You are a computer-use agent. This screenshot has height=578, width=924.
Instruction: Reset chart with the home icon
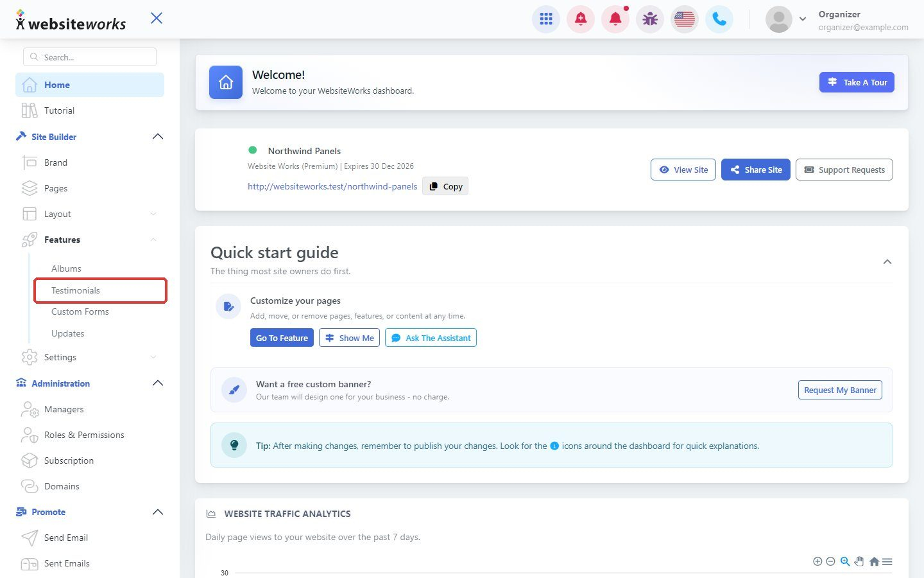874,561
